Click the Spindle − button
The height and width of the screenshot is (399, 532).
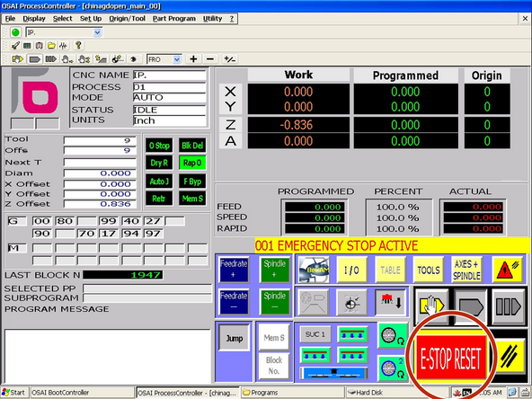pos(274,301)
